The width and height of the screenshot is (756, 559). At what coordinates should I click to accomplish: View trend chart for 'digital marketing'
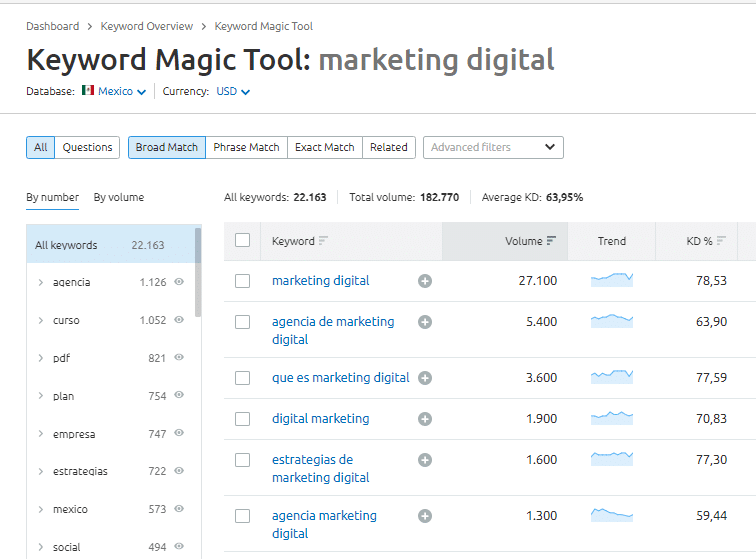click(x=612, y=418)
